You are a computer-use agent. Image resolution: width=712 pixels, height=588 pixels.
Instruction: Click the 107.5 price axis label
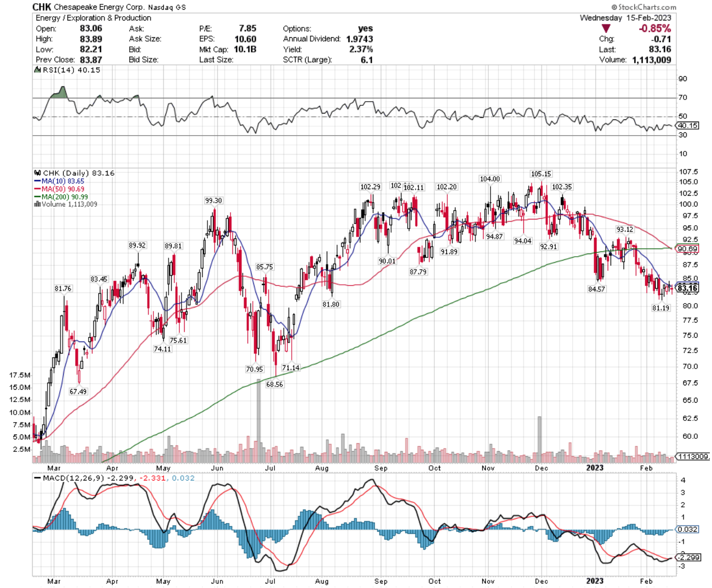click(688, 172)
